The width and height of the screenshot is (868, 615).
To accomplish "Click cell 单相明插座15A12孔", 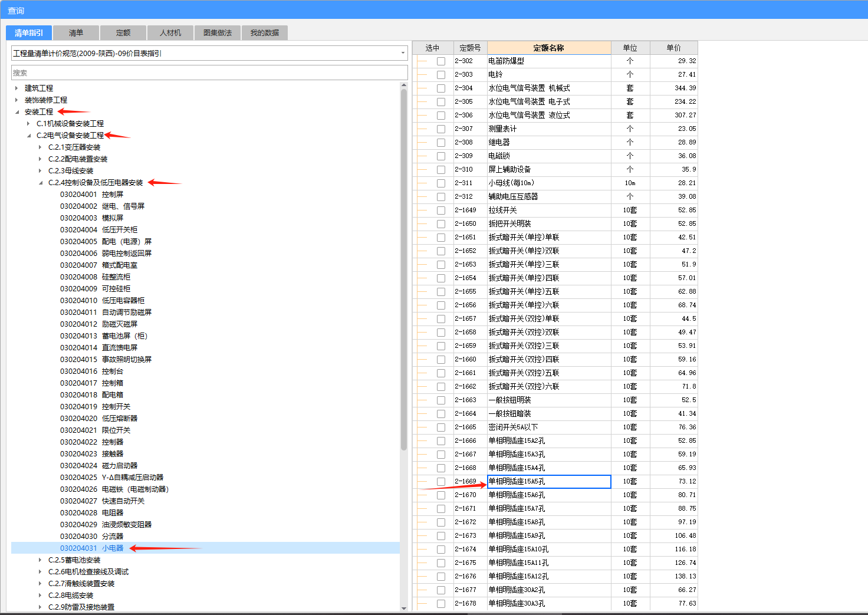I will [549, 576].
